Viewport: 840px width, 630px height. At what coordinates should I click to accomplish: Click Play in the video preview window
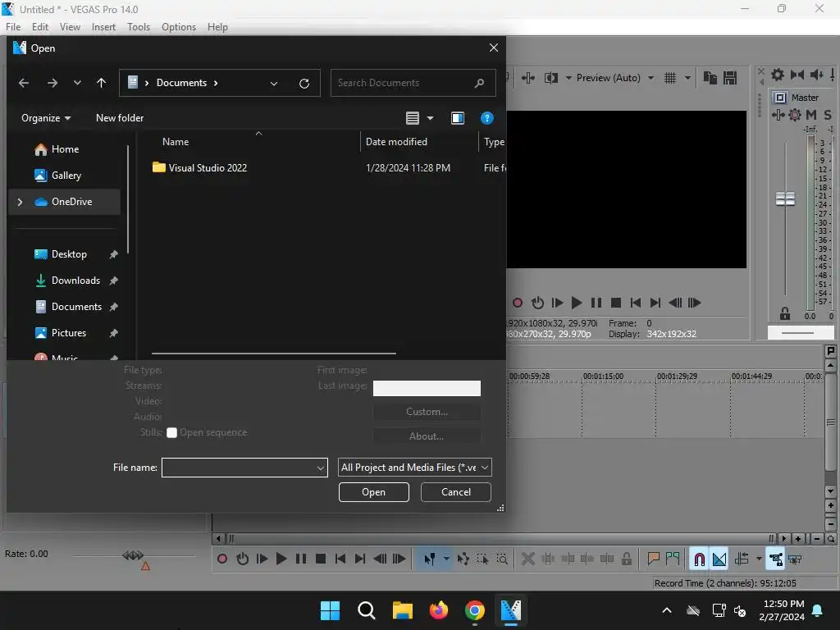point(577,303)
